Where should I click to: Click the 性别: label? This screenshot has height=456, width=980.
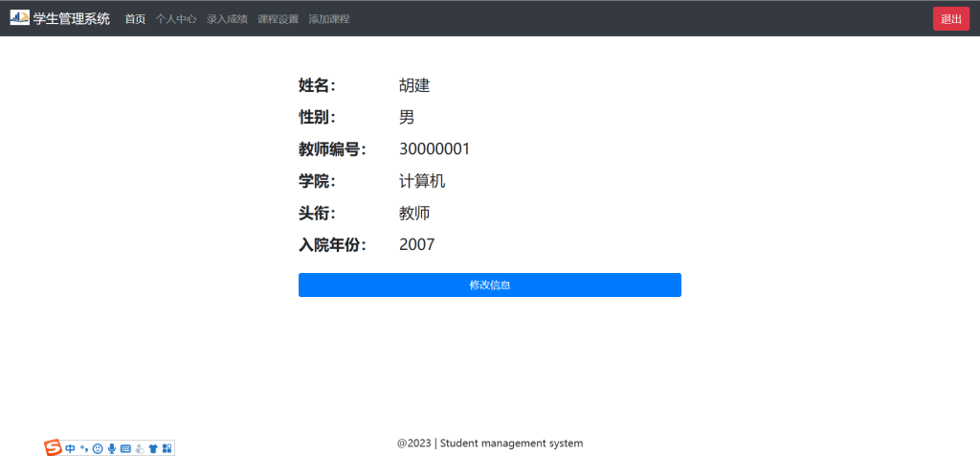pyautogui.click(x=318, y=117)
